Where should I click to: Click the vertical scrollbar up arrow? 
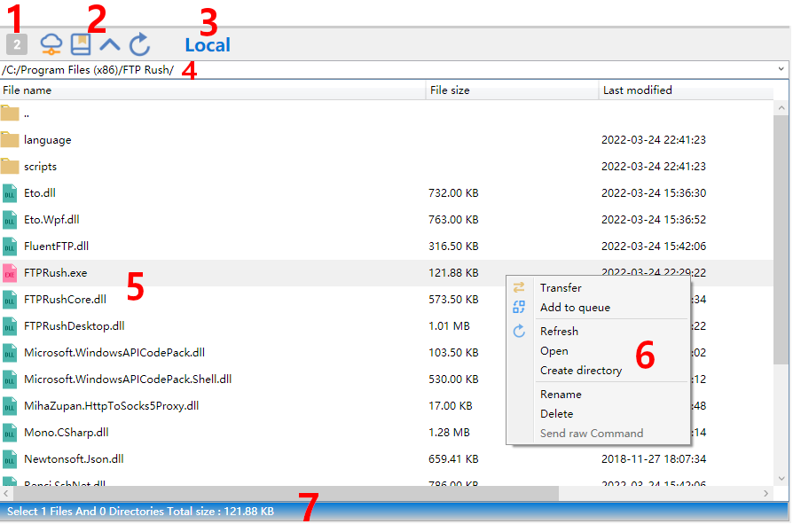(x=781, y=107)
